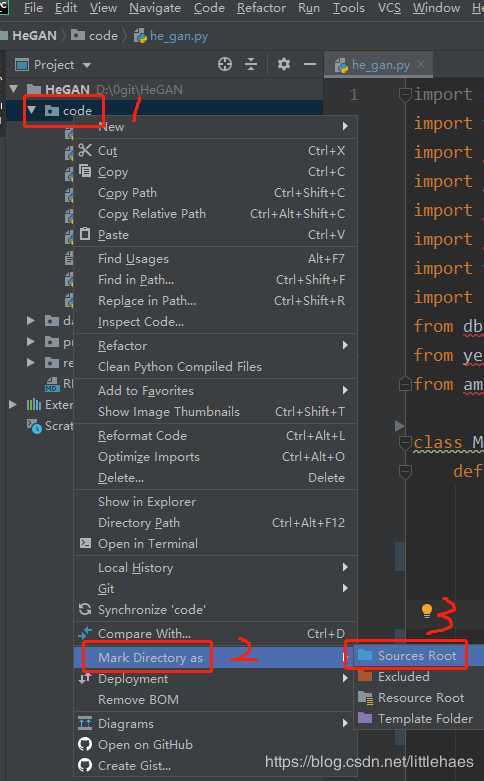Image resolution: width=484 pixels, height=781 pixels.
Task: Click the Open on GitHub icon
Action: 85,744
